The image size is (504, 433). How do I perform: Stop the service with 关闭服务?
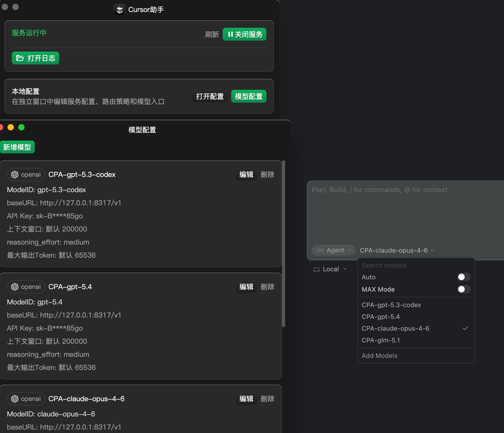click(245, 34)
